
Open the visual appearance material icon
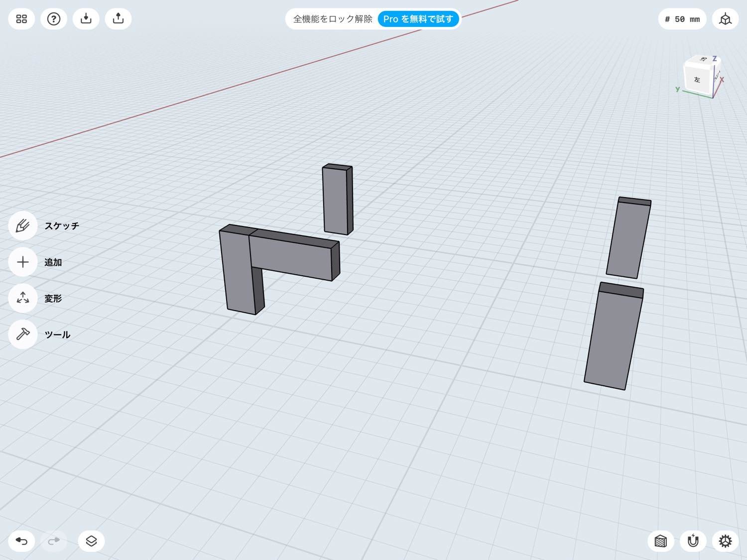(661, 541)
